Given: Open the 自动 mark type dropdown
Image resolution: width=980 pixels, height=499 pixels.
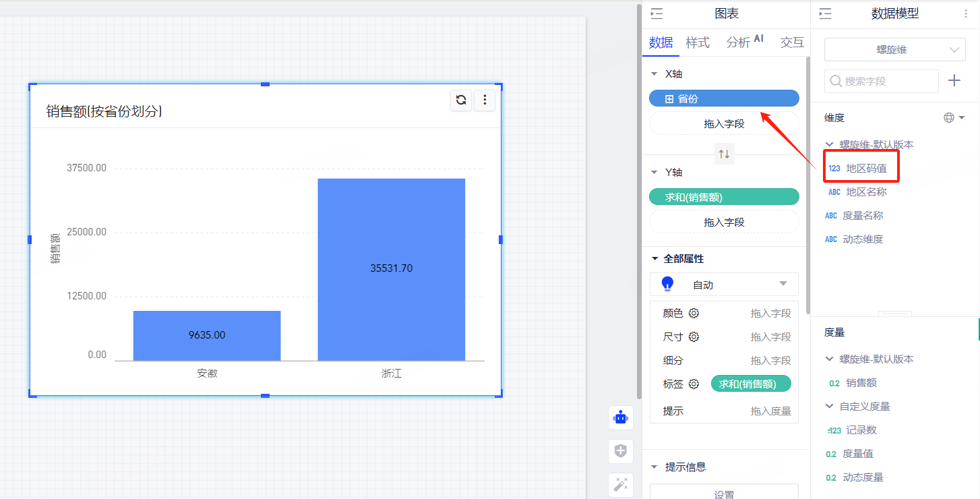Looking at the screenshot, I should 724,285.
